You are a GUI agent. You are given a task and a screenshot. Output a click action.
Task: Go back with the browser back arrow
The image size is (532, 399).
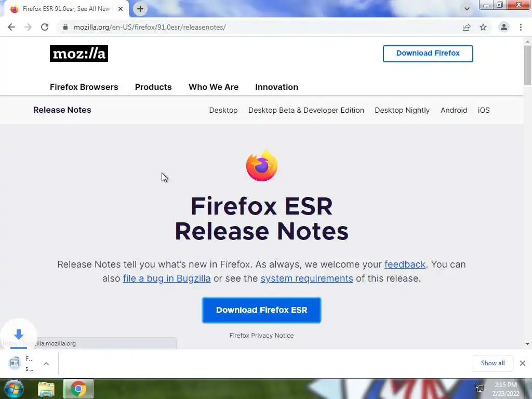11,27
